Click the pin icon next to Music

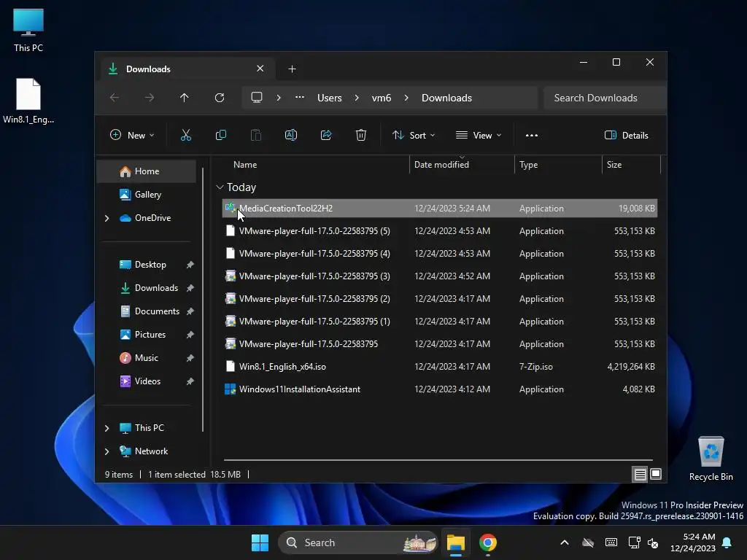point(190,358)
